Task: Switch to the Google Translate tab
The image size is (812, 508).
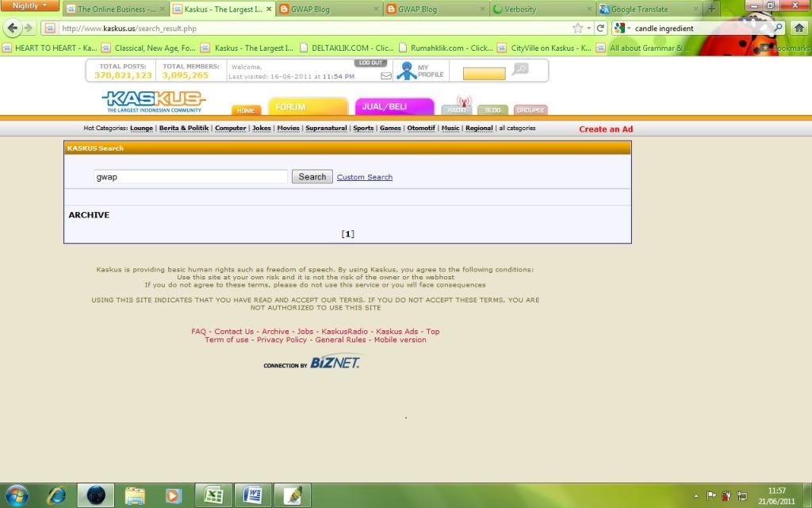Action: 649,9
